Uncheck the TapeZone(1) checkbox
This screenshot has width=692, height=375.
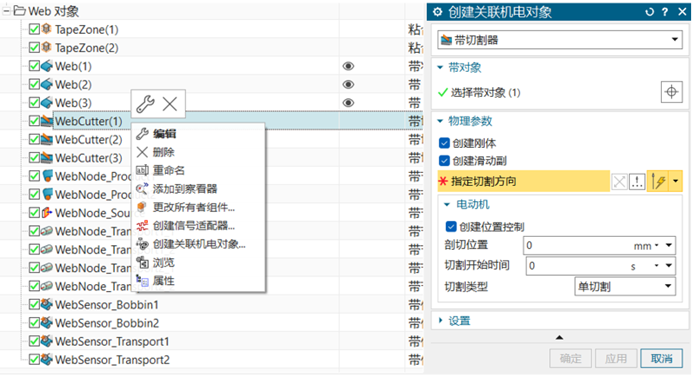click(34, 29)
